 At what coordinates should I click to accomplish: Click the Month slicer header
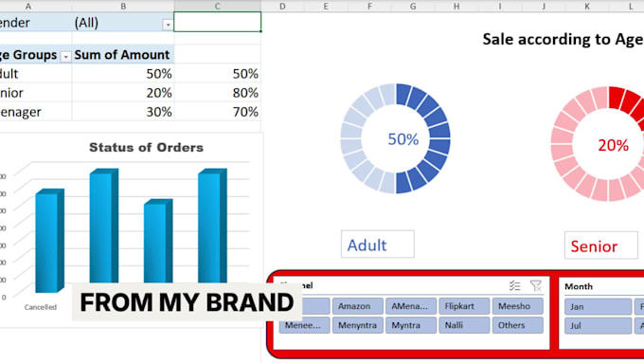pyautogui.click(x=579, y=286)
